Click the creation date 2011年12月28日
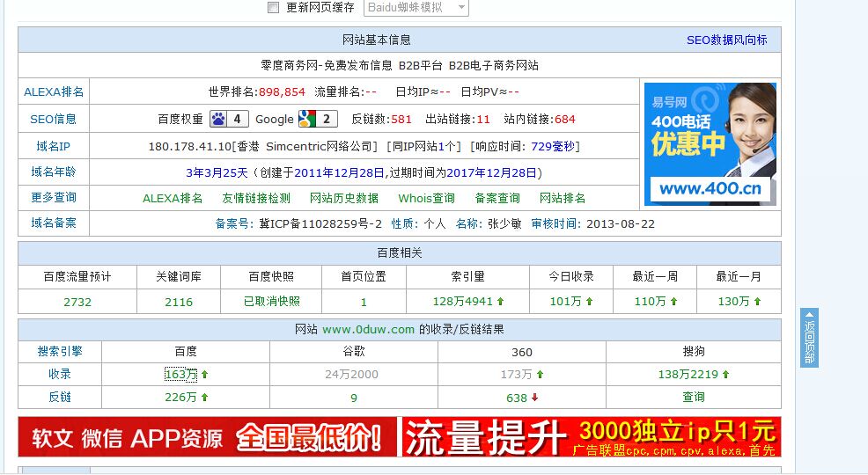 tap(339, 172)
